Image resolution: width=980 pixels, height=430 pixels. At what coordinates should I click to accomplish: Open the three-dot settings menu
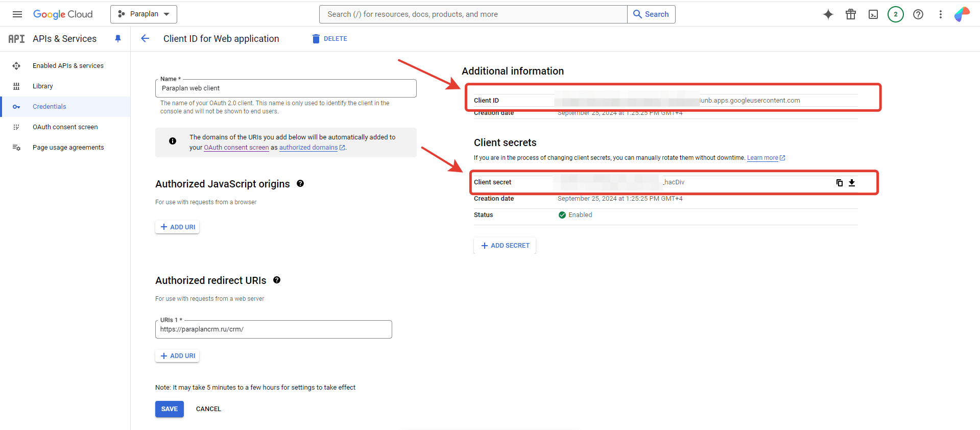(x=940, y=14)
